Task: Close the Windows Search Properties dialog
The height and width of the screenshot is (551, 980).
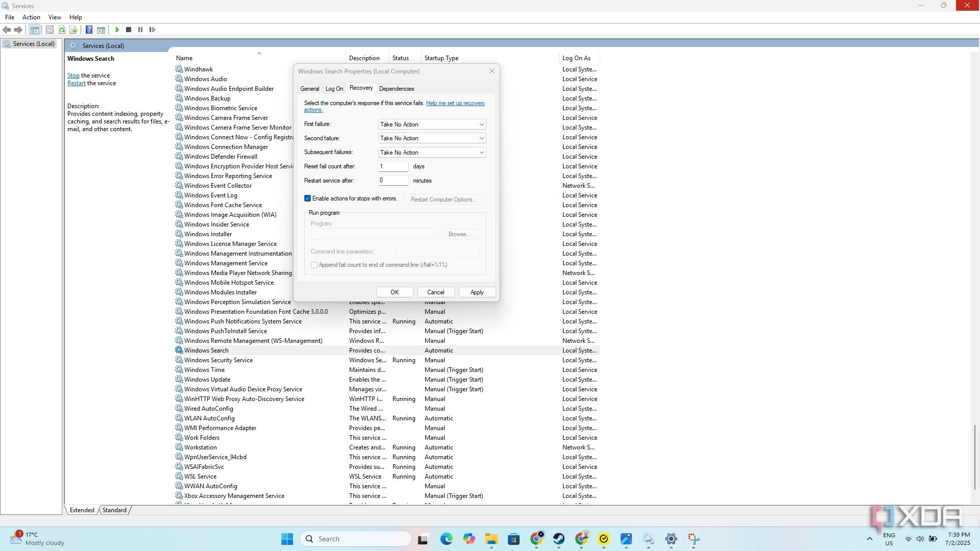Action: coord(492,71)
